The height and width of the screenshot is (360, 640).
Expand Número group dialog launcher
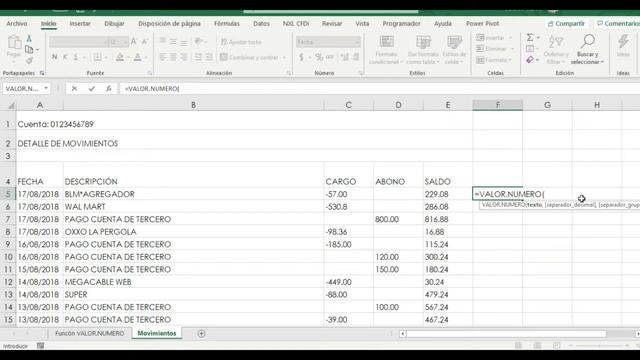pos(360,73)
